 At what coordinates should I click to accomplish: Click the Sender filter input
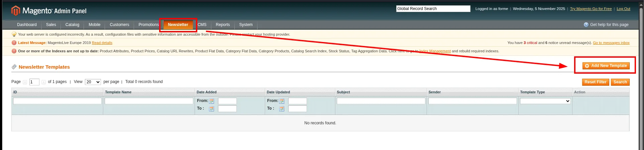pos(472,101)
